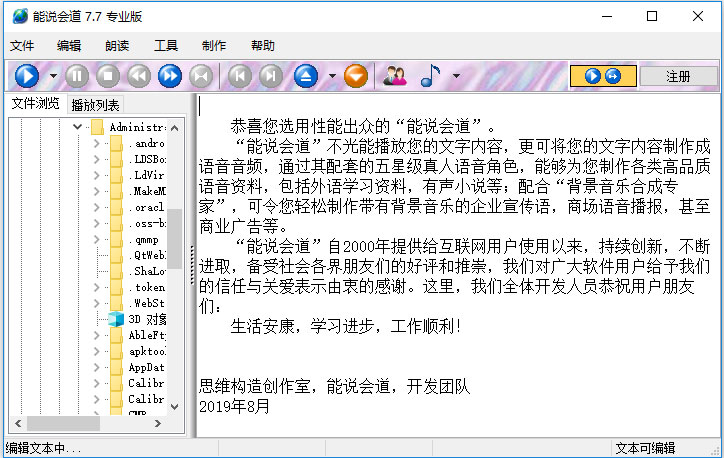Click the 编辑文本中... status bar text
This screenshot has height=458, width=724.
click(x=43, y=448)
